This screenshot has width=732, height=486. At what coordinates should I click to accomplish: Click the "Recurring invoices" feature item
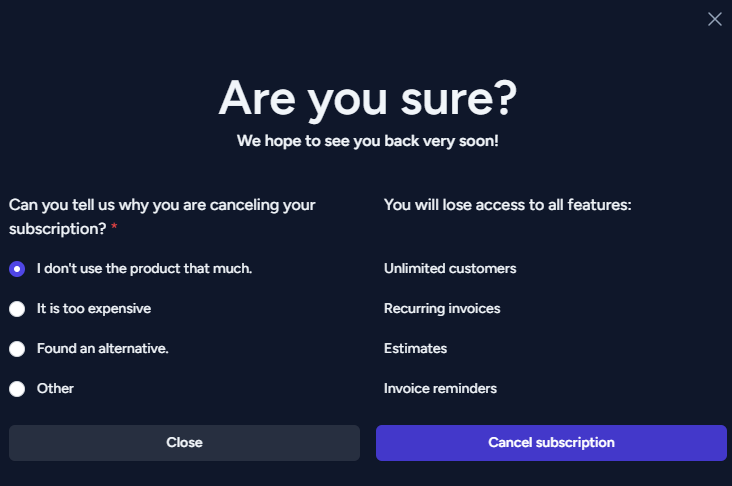click(x=442, y=309)
